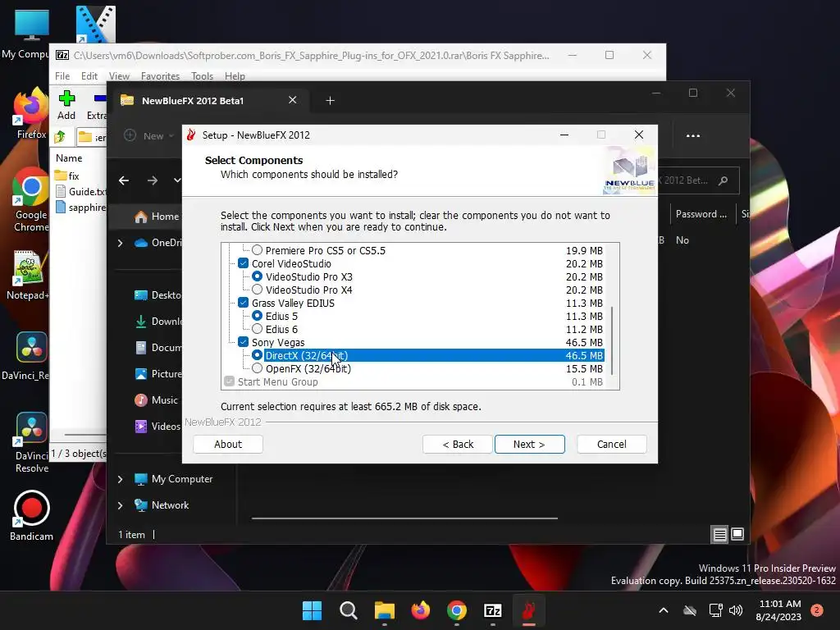Open Google Chrome desktop shortcut
Screen dimensions: 840x630
30,200
